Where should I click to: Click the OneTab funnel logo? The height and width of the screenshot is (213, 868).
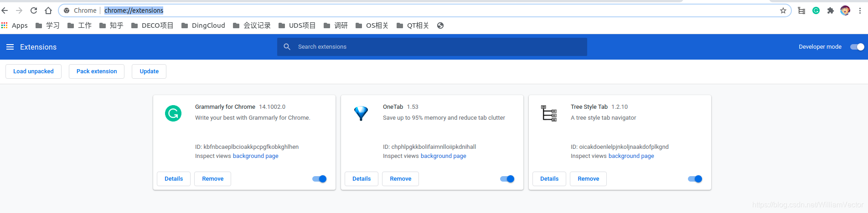click(361, 113)
